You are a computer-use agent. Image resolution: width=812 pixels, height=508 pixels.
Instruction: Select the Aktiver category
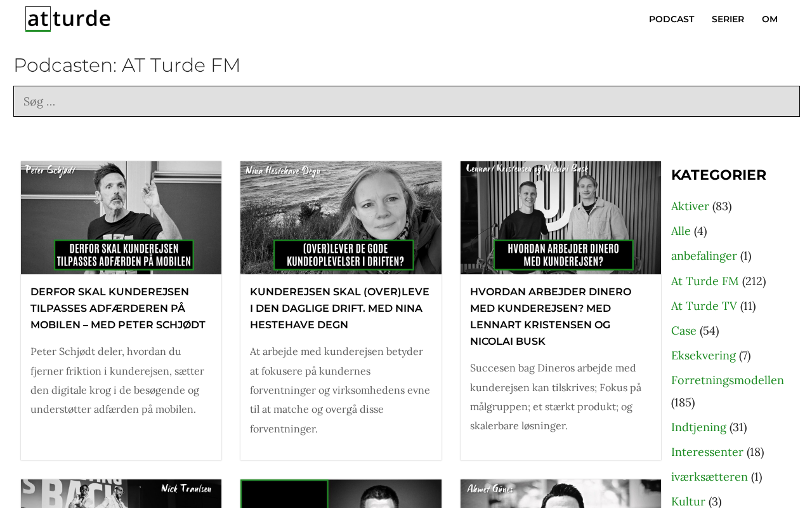pos(690,206)
